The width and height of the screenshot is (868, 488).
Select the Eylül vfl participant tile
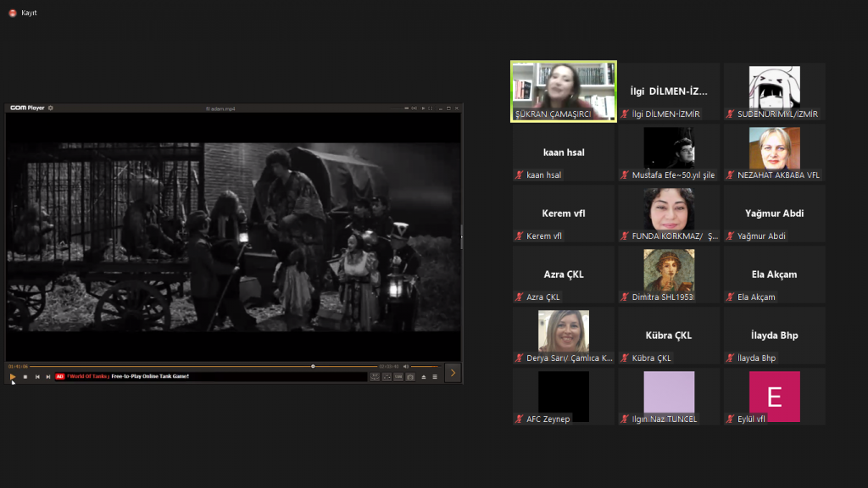click(774, 396)
